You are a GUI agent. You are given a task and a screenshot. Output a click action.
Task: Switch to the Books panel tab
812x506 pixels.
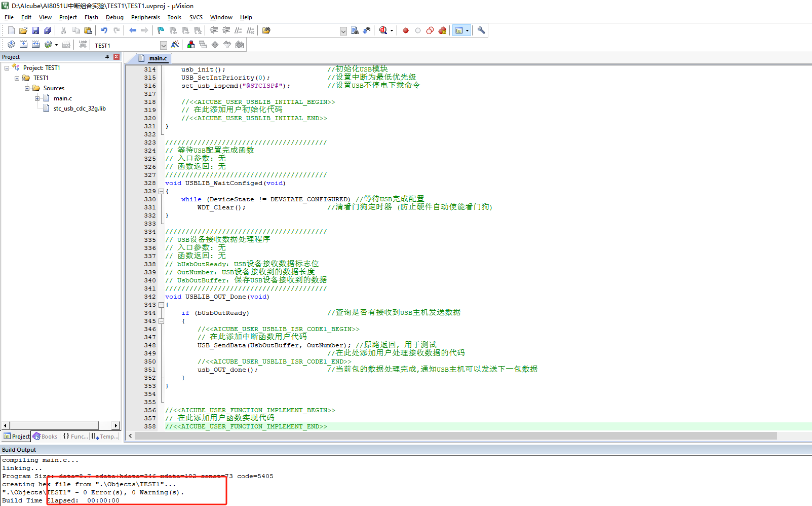[45, 437]
